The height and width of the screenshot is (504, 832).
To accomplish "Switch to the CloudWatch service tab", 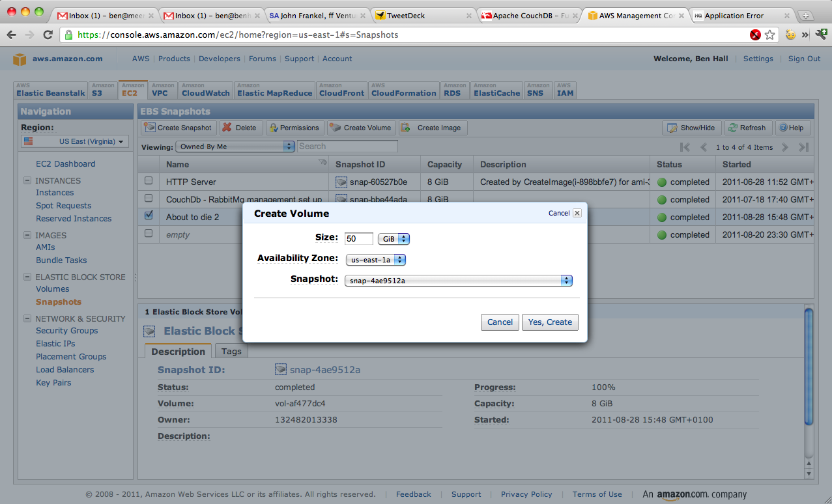I will coord(206,90).
